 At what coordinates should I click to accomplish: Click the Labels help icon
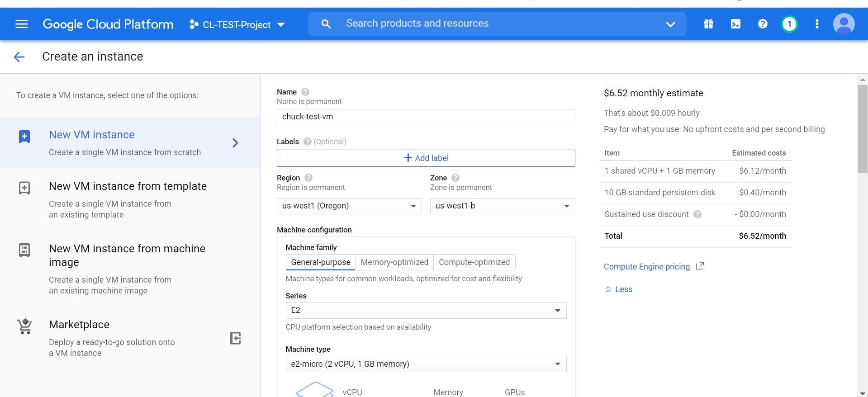coord(308,142)
